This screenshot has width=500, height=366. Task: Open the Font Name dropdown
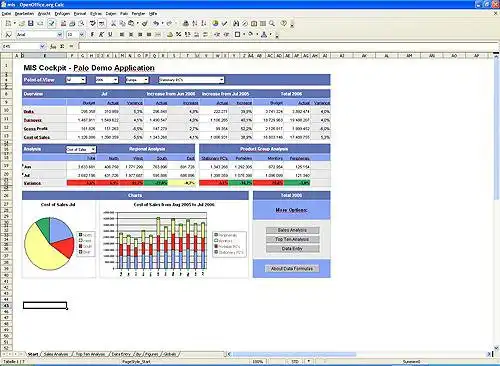pyautogui.click(x=60, y=34)
